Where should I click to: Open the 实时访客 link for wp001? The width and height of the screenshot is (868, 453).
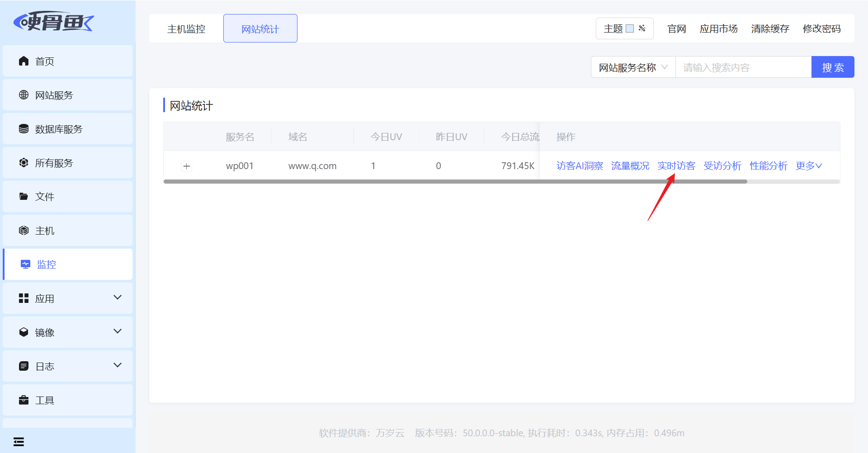(x=676, y=166)
